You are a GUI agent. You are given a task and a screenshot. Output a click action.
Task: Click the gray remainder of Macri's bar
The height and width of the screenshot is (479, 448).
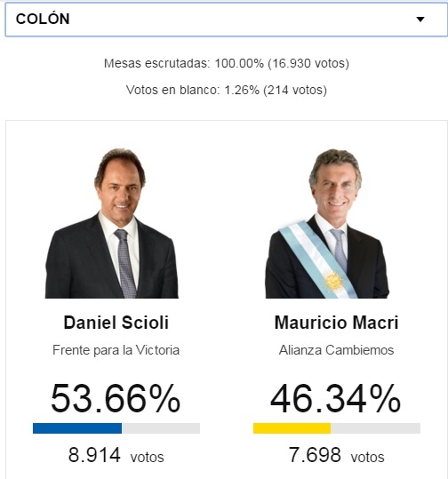click(x=376, y=428)
